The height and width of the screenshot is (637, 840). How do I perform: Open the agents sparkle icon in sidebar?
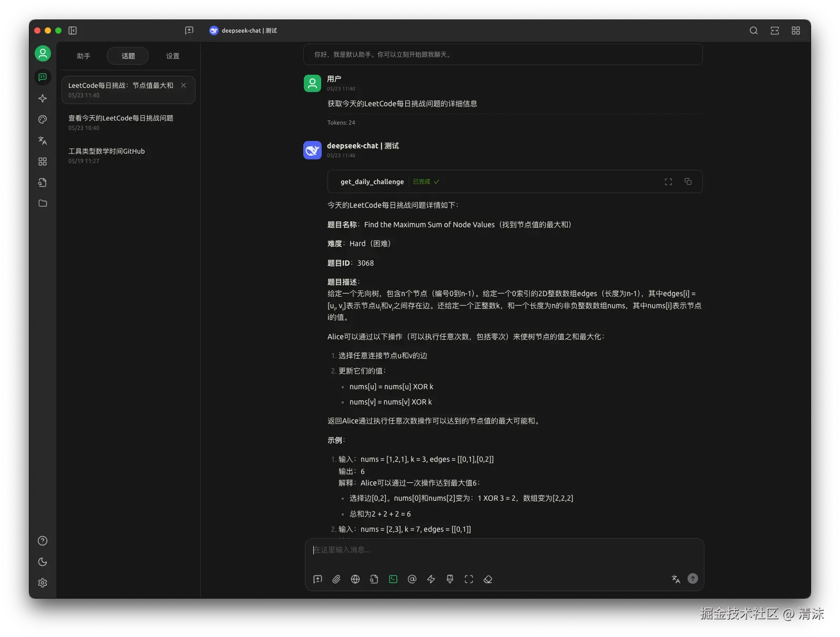(43, 98)
